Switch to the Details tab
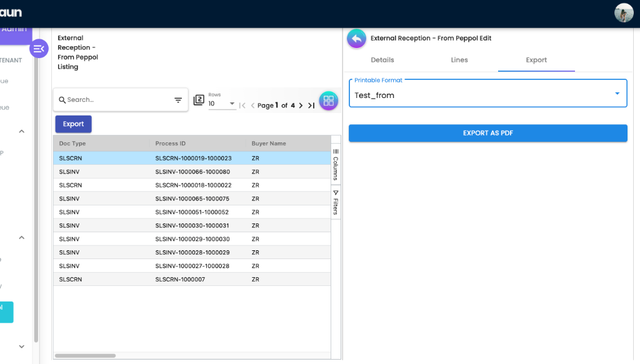 (382, 60)
